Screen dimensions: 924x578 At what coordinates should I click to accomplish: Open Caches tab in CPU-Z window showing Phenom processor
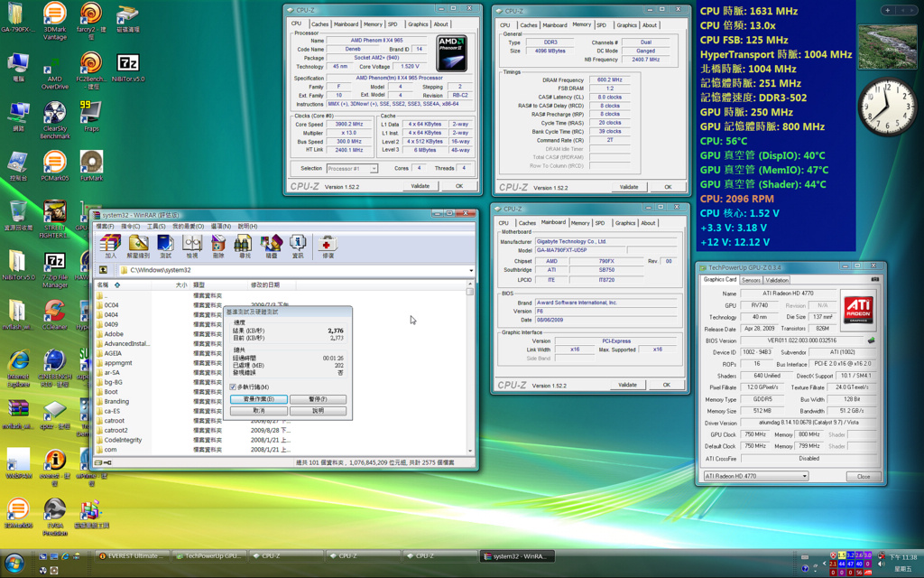[x=320, y=24]
